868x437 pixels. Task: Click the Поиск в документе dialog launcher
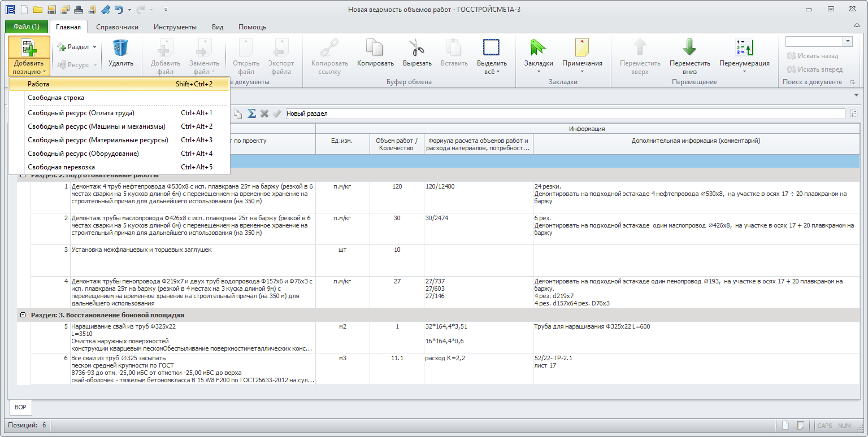tap(852, 82)
